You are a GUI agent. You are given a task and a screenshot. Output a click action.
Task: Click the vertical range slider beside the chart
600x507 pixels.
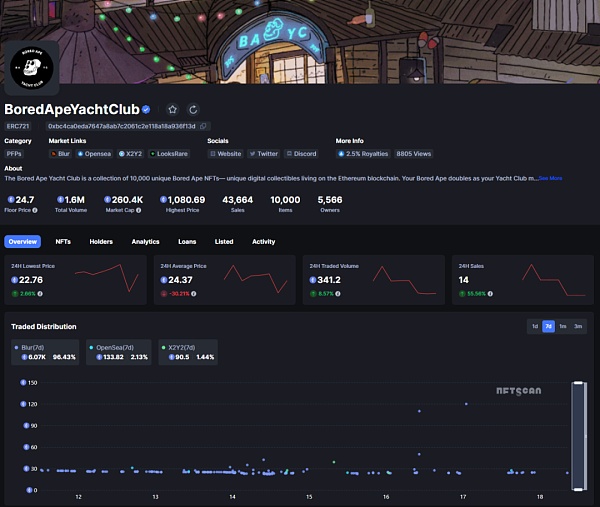coord(576,435)
